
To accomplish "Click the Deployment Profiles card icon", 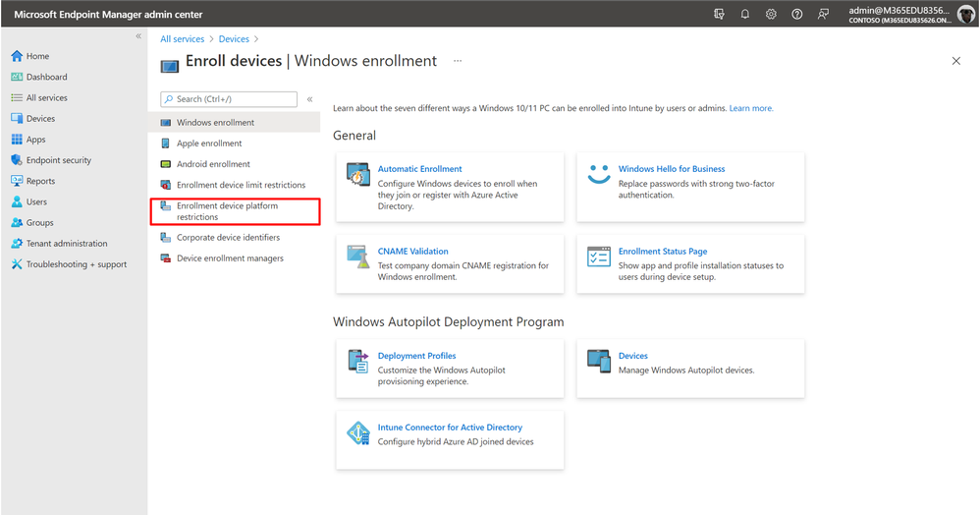I will 358,361.
